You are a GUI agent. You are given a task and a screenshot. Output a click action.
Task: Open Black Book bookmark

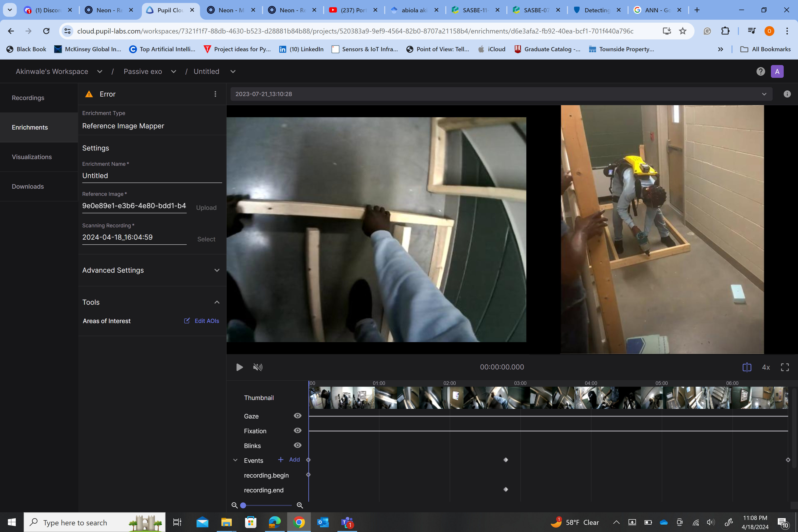26,49
